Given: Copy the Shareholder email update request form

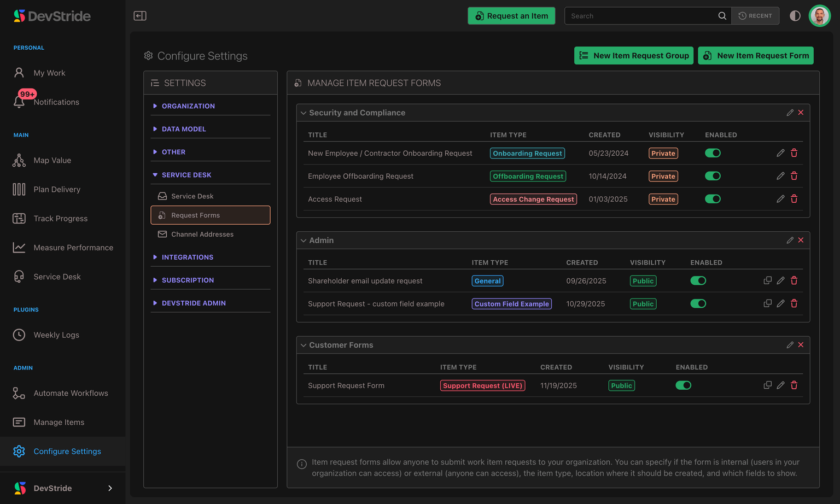Looking at the screenshot, I should click(x=767, y=280).
